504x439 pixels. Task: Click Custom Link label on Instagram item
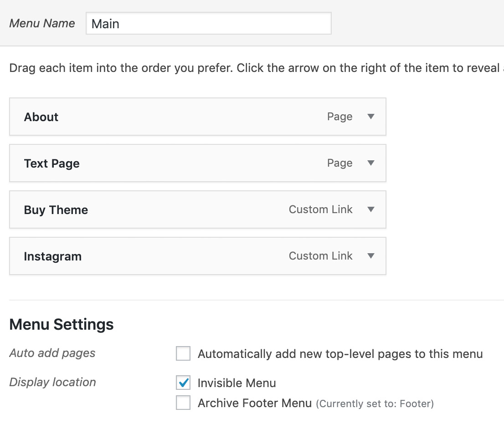pyautogui.click(x=320, y=256)
